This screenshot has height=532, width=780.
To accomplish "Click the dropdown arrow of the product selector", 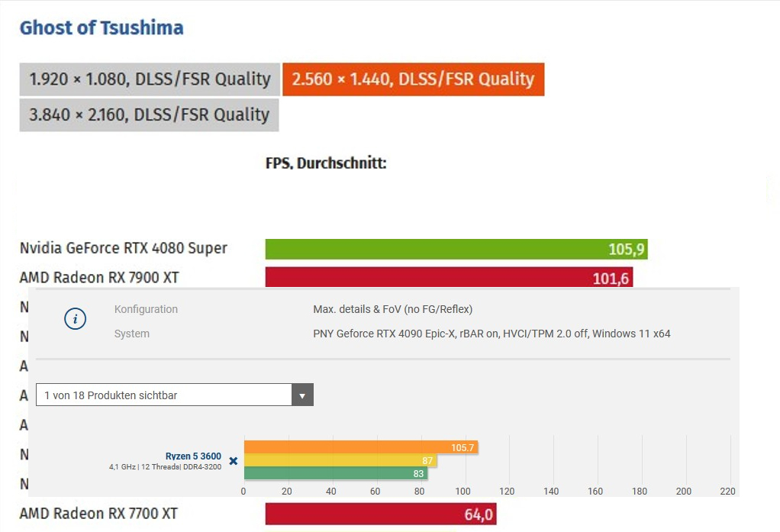I will [302, 395].
